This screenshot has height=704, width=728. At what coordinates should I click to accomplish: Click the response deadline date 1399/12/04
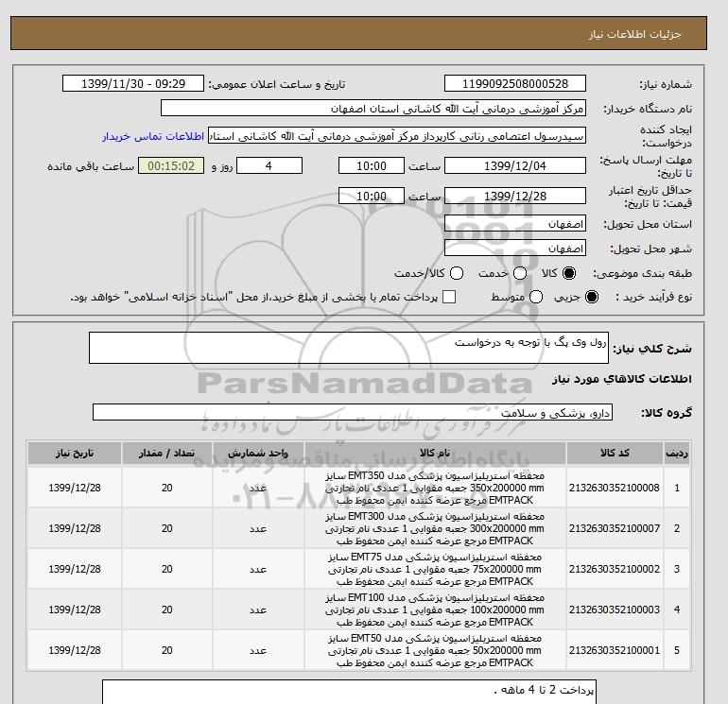tap(515, 165)
